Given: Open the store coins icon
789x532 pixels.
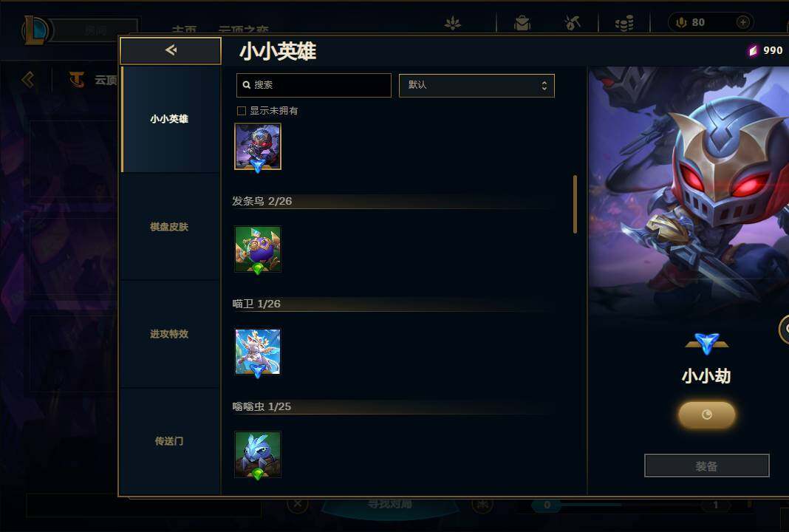Looking at the screenshot, I should (x=624, y=23).
